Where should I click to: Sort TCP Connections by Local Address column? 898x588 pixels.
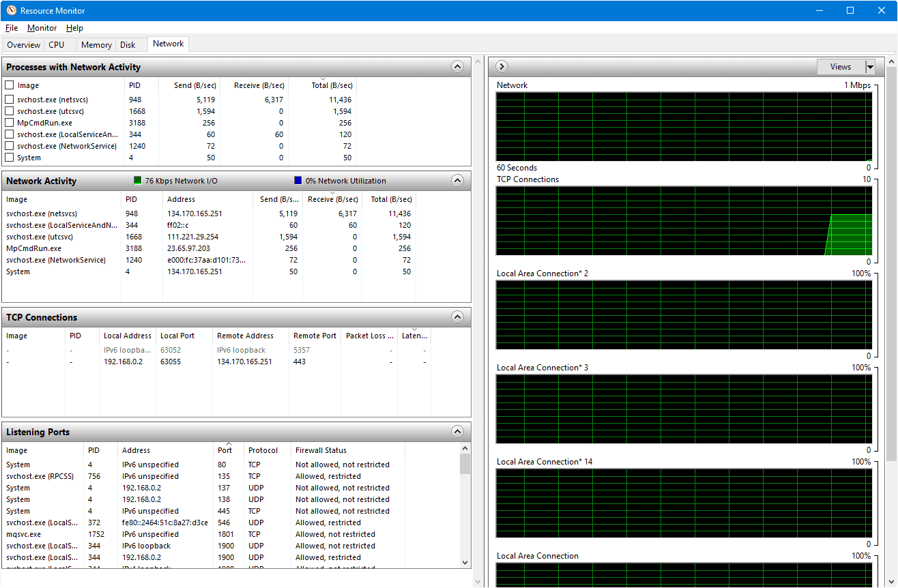128,336
